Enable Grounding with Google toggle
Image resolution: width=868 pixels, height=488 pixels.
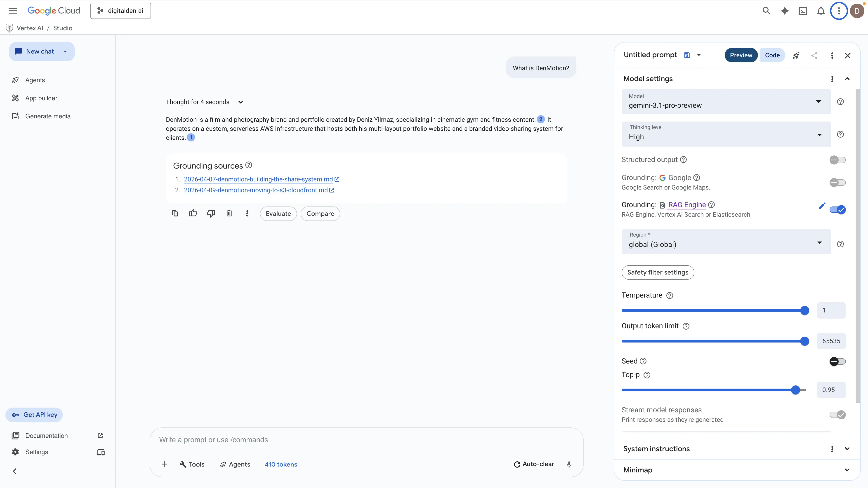click(x=837, y=183)
